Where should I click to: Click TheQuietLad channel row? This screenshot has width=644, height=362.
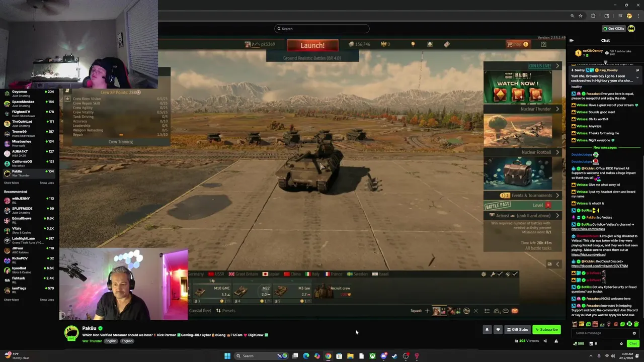tap(30, 123)
